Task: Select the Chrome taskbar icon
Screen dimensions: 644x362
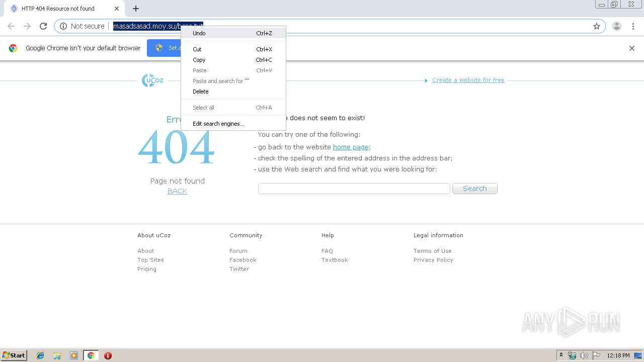Action: [91, 355]
